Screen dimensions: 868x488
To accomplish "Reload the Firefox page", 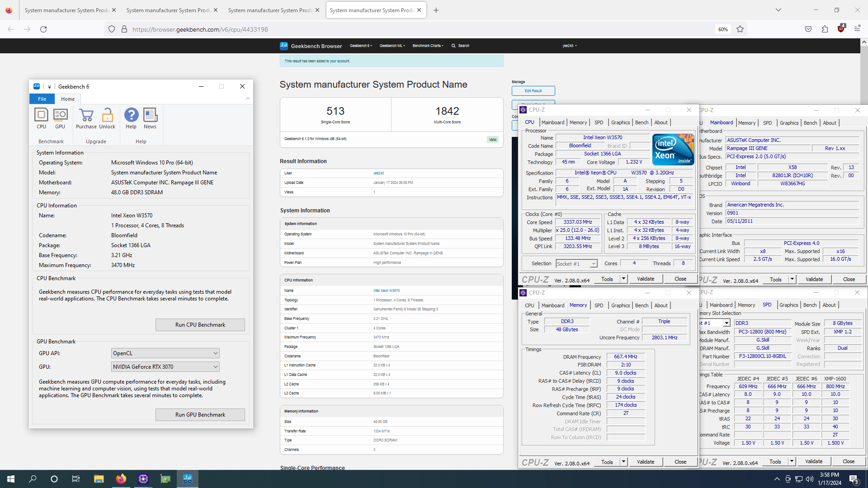I will point(43,29).
